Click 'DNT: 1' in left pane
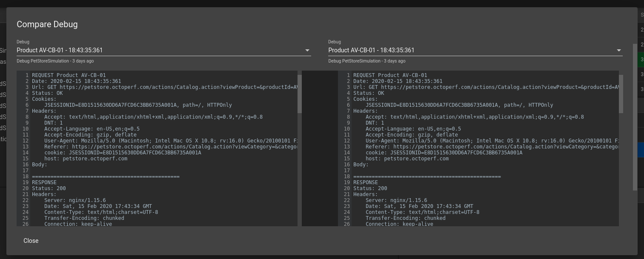644x259 pixels. [x=53, y=123]
